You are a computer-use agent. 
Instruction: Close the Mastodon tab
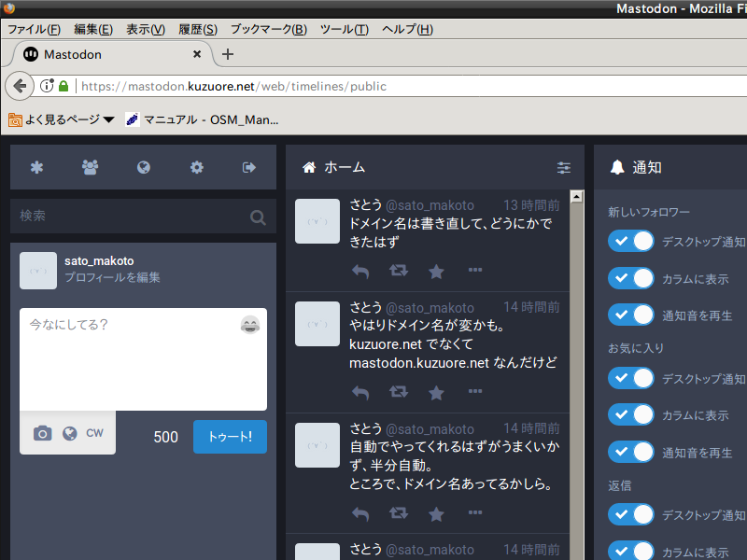click(197, 54)
